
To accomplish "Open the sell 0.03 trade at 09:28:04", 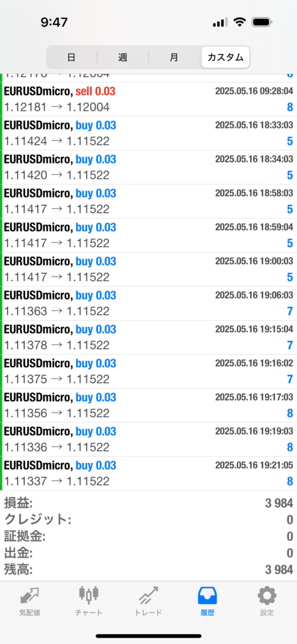I will click(x=148, y=99).
